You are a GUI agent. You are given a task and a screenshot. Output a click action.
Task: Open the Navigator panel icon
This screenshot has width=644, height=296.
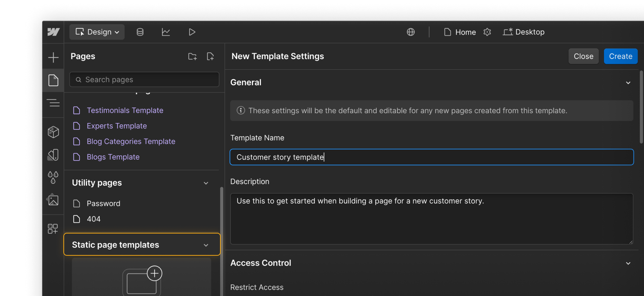pos(53,103)
